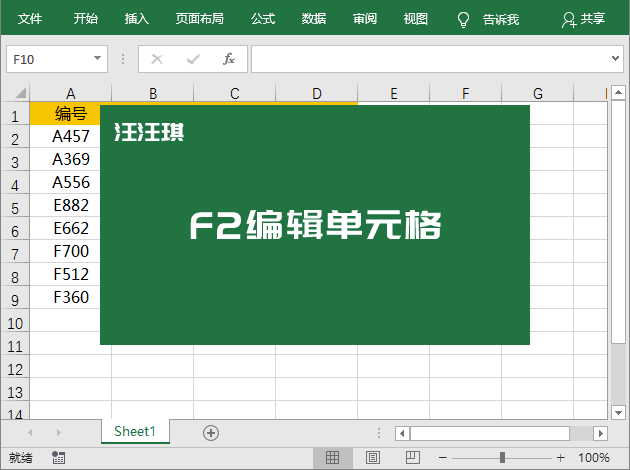Viewport: 630px width, 470px height.
Task: Select column B header
Action: click(x=153, y=93)
